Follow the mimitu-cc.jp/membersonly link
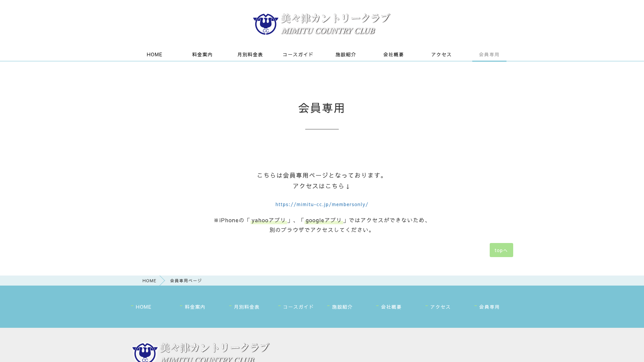 pos(322,204)
